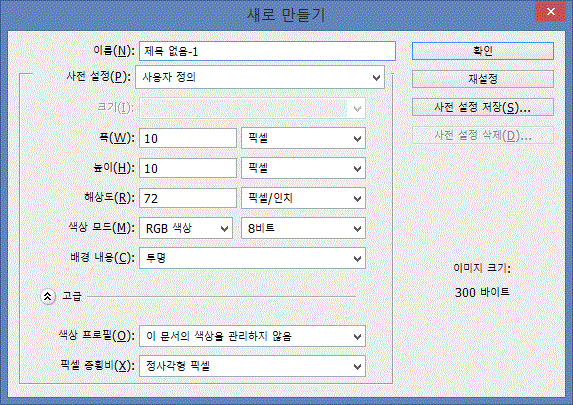573x405 pixels.
Task: Open the 색상 프로필(O) dropdown
Action: pos(253,336)
